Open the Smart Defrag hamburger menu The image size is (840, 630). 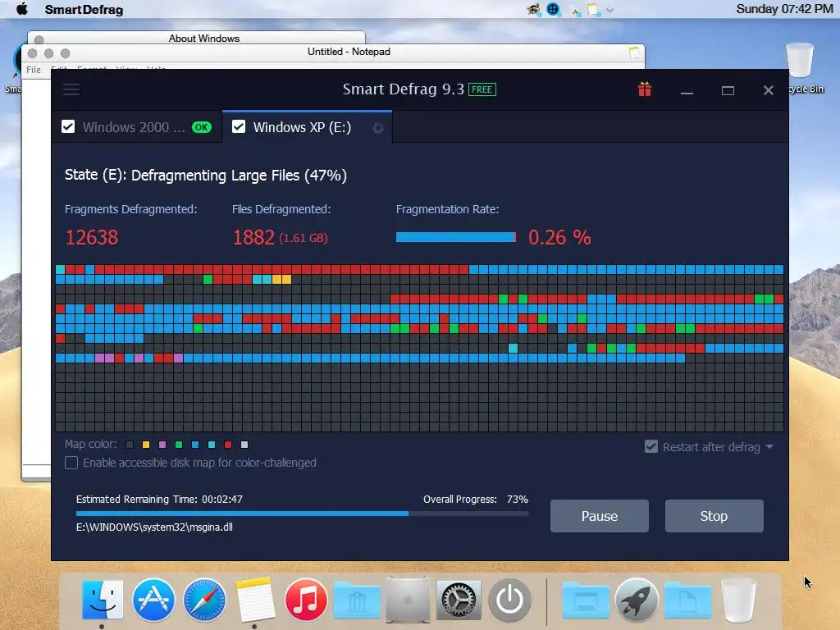point(71,89)
